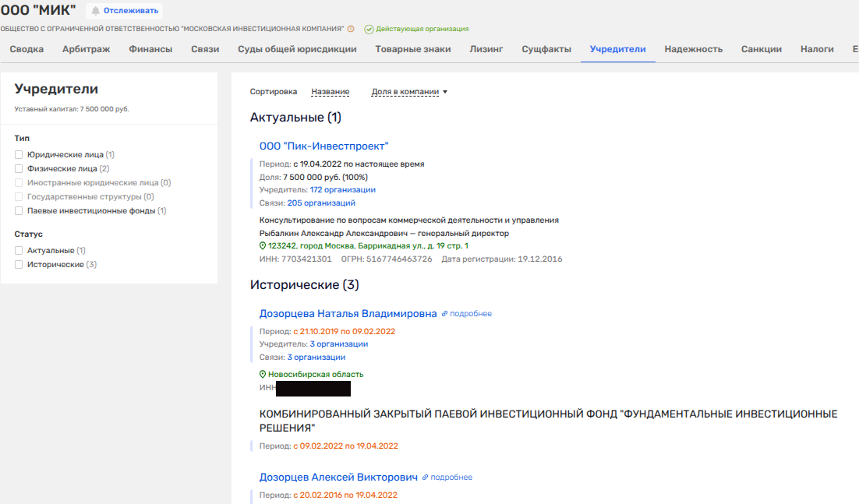Screen dimensions: 859x504
Task: Enable the Юридические лица checkbox
Action: (x=19, y=155)
